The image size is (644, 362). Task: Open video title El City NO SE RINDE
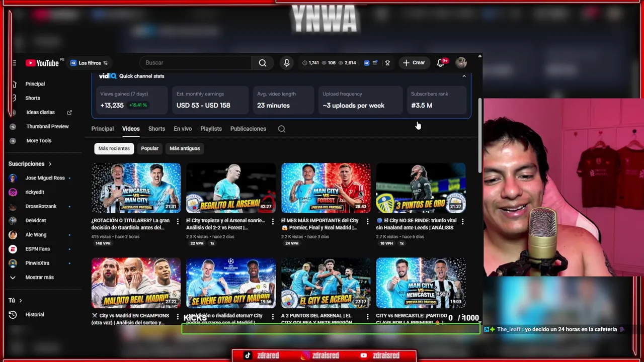(417, 224)
